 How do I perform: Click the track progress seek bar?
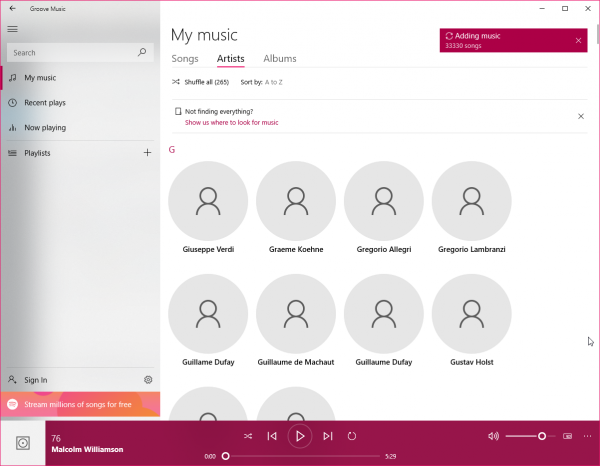pos(303,456)
